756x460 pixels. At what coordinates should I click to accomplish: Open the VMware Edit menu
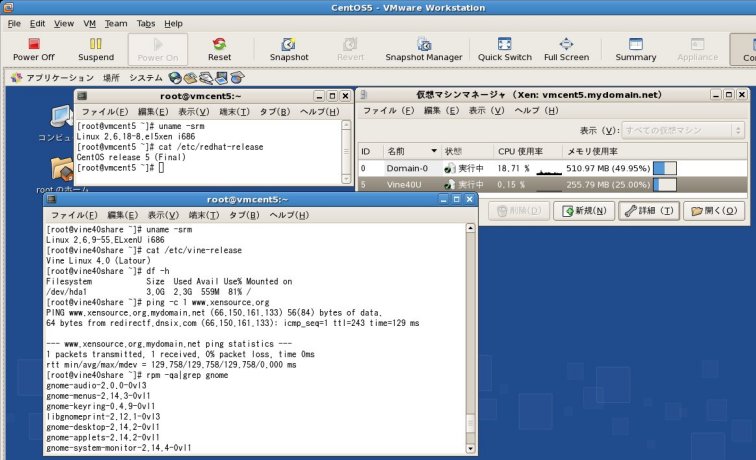click(x=37, y=24)
